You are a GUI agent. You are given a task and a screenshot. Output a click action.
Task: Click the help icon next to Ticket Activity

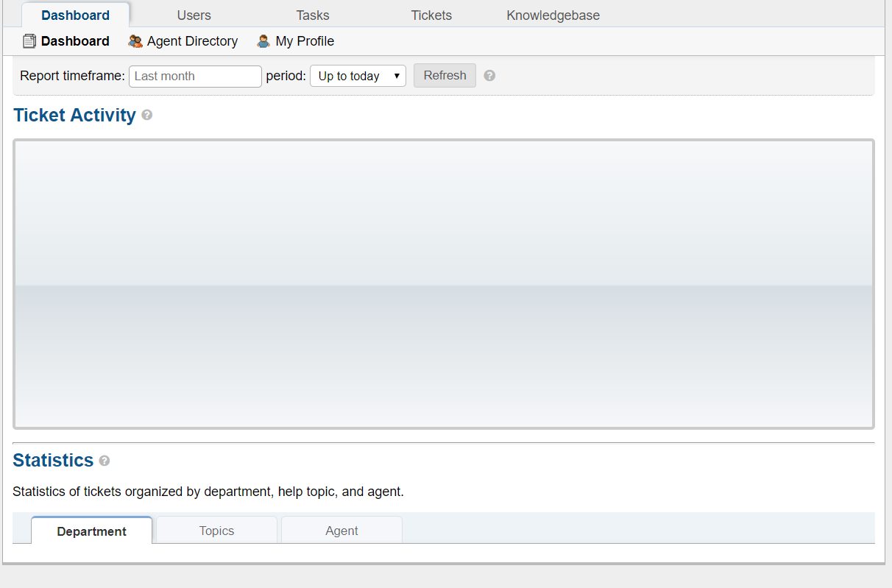tap(147, 116)
